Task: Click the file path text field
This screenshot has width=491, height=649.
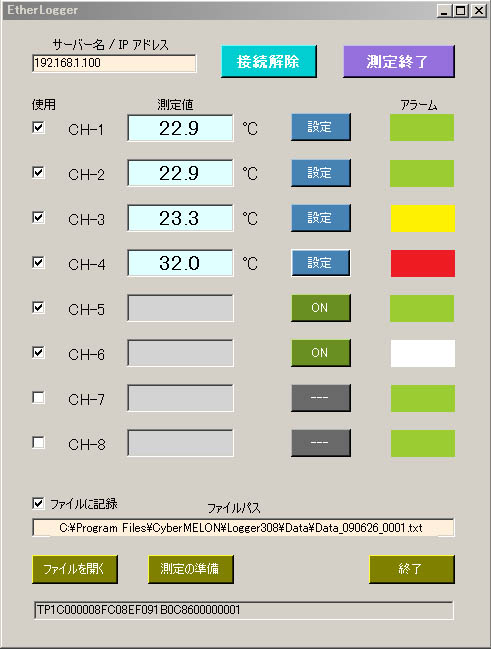Action: (x=243, y=528)
